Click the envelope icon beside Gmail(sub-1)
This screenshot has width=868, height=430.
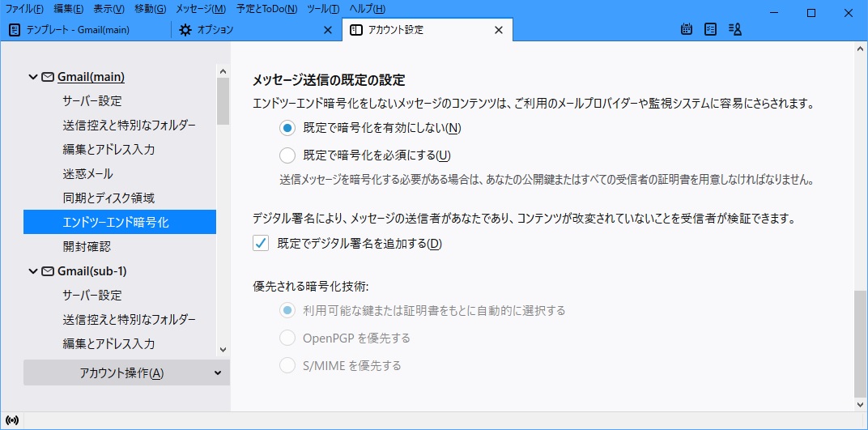point(48,270)
